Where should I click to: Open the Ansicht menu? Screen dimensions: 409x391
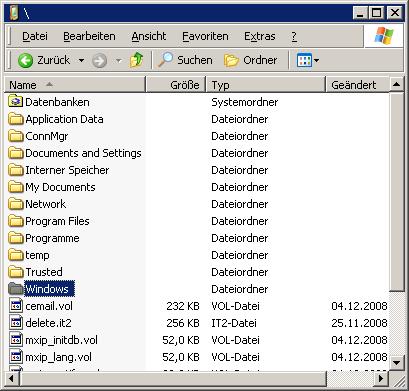click(149, 36)
